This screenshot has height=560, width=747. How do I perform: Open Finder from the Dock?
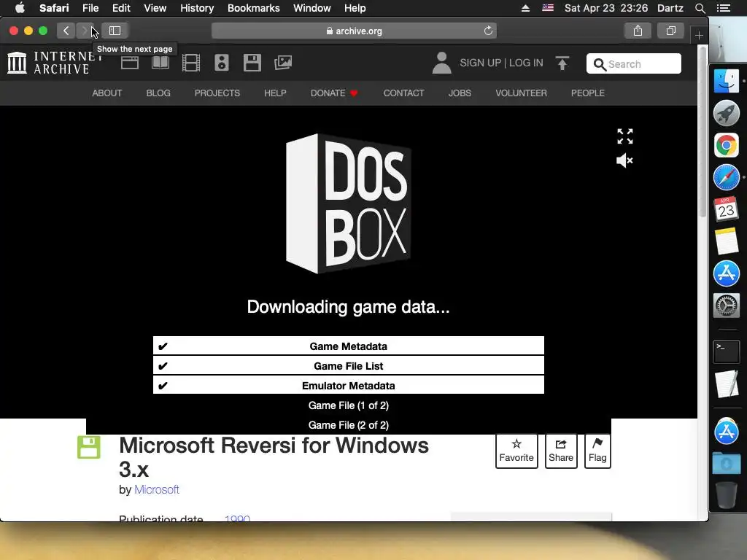[726, 81]
